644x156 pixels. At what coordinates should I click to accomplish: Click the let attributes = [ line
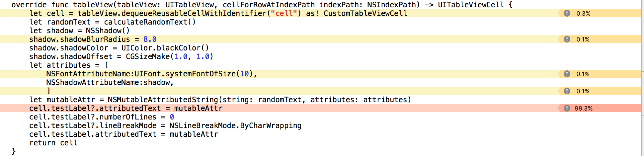coord(69,65)
